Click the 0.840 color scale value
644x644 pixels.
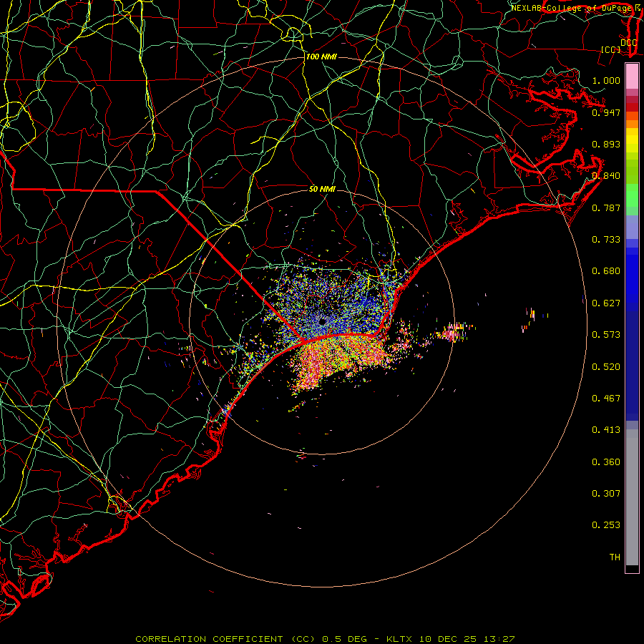[606, 176]
